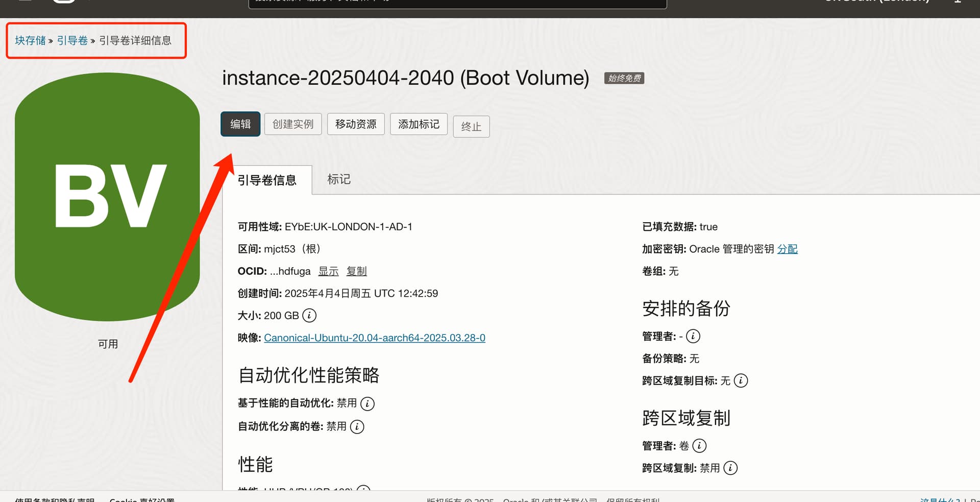Open the Canonical-Ubuntu-20.04 image link
The width and height of the screenshot is (980, 502).
pyautogui.click(x=375, y=338)
